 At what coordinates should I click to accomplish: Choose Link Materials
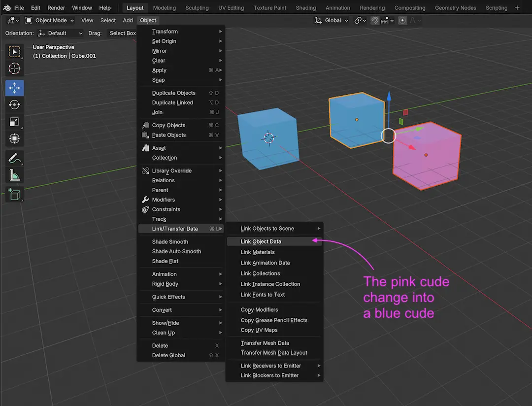274,252
